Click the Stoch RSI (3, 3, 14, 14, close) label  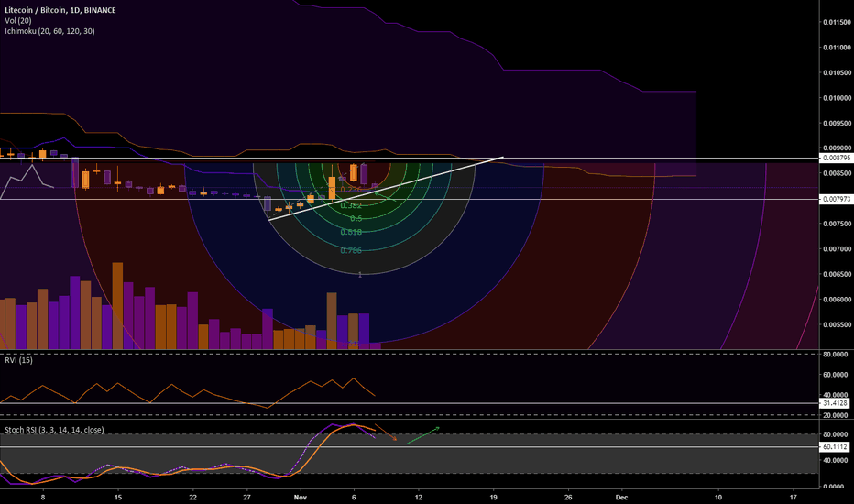pyautogui.click(x=54, y=430)
